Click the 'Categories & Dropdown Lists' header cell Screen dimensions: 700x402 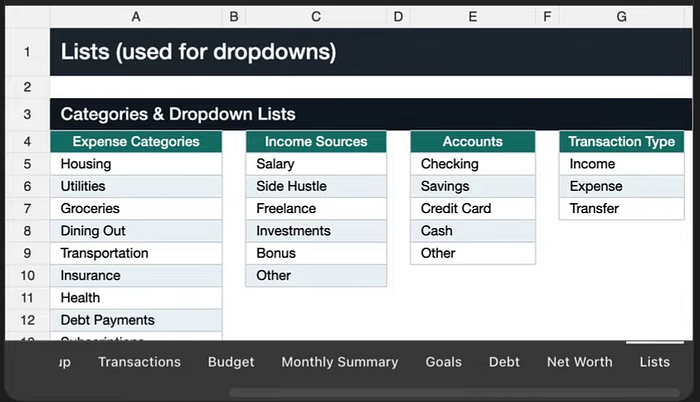[371, 114]
